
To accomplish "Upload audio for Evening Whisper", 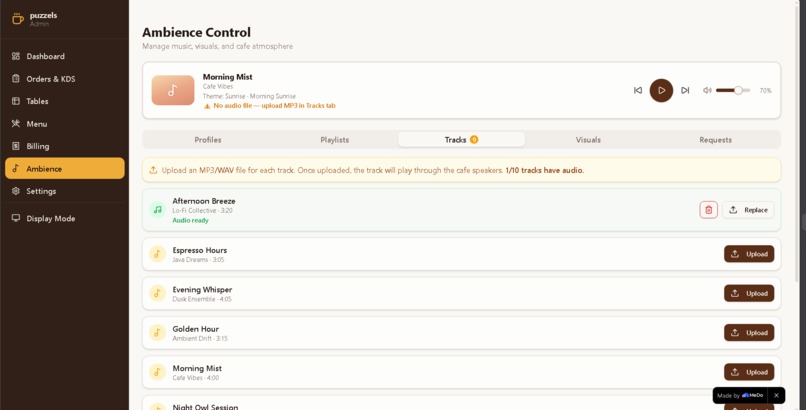I will (x=749, y=293).
